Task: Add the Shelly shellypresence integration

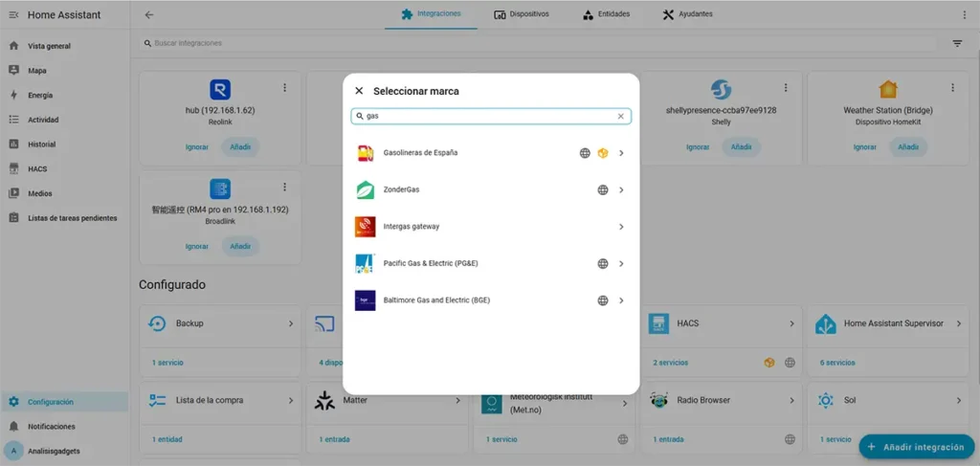Action: tap(742, 147)
